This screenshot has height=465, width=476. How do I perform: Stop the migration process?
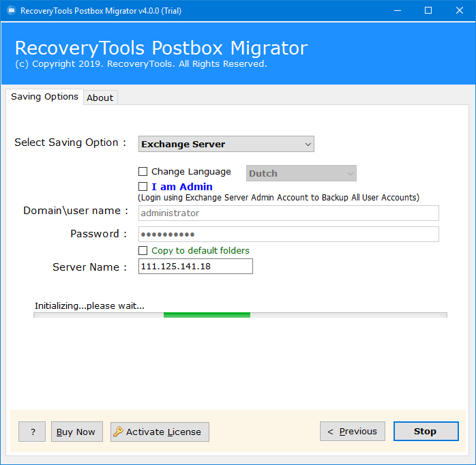426,432
